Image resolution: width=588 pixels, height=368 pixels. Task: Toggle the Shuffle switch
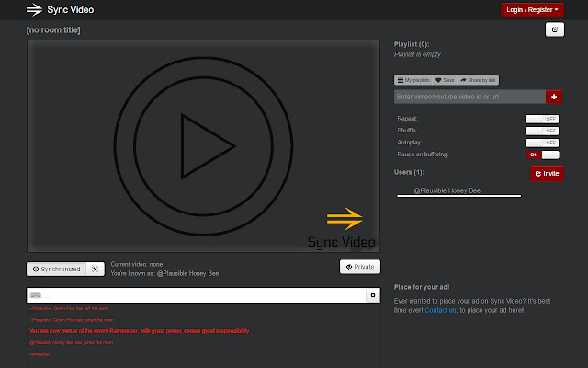[x=542, y=131]
